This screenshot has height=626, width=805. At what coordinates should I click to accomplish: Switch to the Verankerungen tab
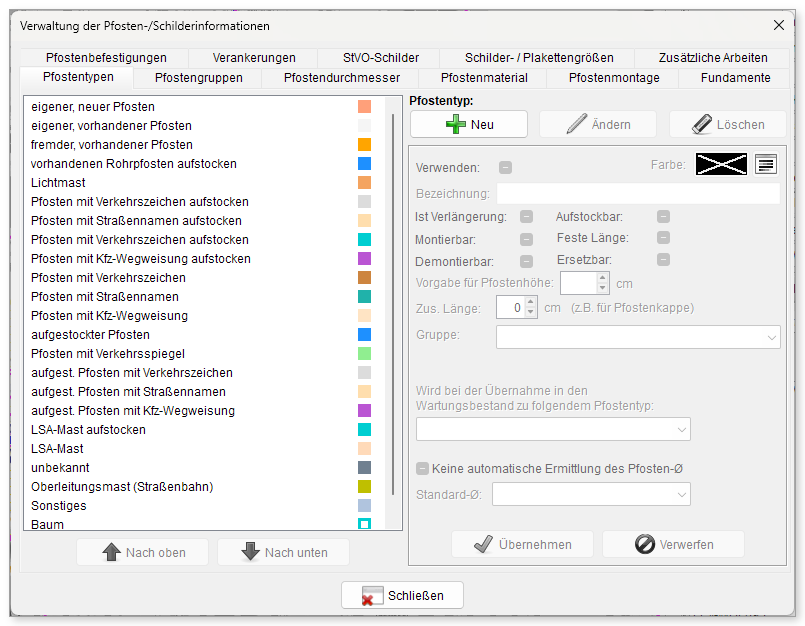(254, 58)
